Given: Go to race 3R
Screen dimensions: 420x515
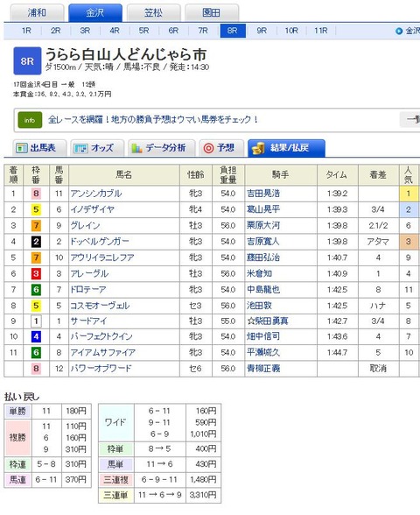Looking at the screenshot, I should (85, 31).
